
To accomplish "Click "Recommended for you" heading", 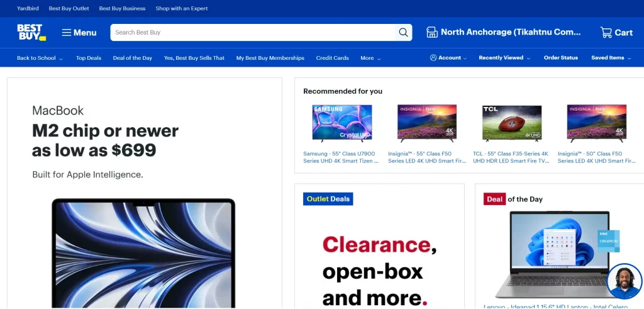I will (343, 91).
